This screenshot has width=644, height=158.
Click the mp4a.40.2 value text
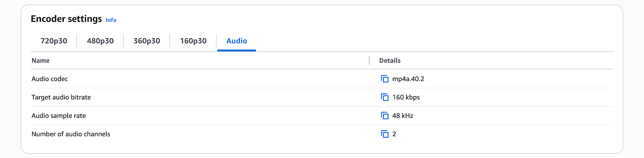pyautogui.click(x=408, y=79)
